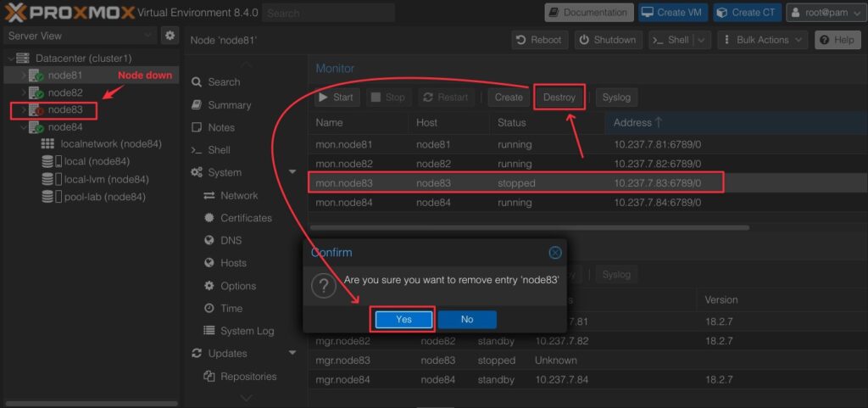Select the mon.node84 row

tap(588, 203)
